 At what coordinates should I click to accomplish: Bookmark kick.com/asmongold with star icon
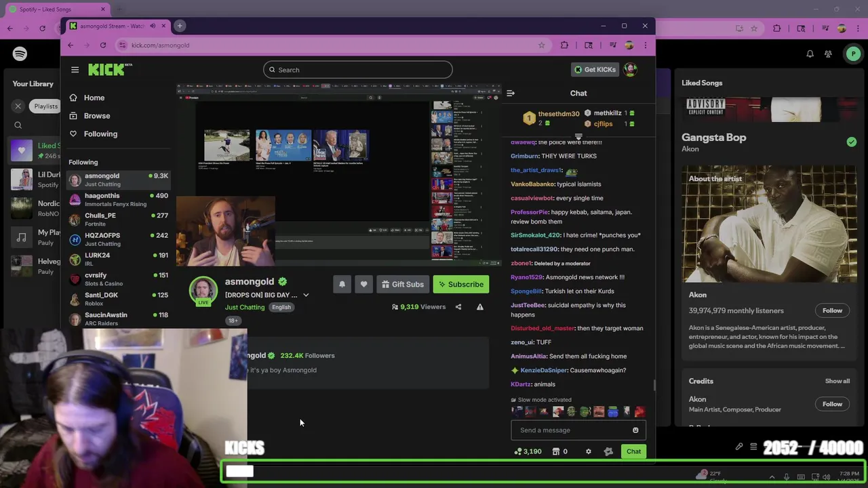click(541, 45)
